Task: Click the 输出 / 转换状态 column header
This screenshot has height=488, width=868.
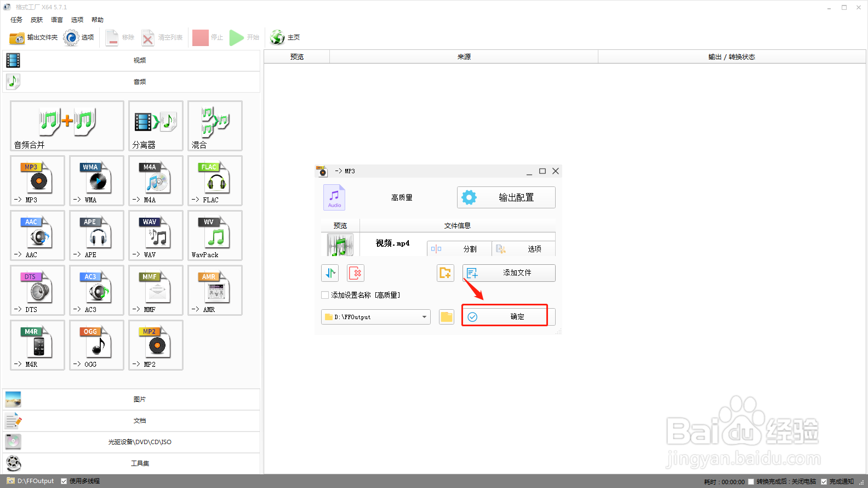Action: tap(732, 57)
